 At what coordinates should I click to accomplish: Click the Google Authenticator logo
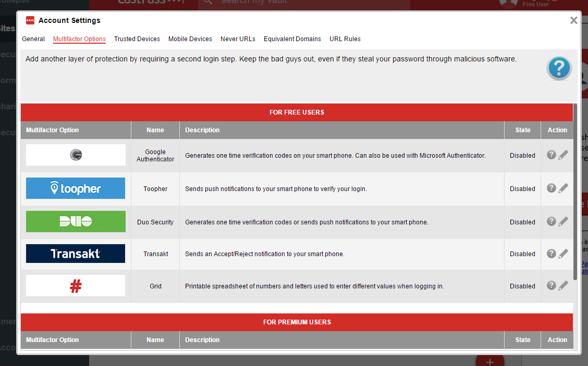[76, 155]
